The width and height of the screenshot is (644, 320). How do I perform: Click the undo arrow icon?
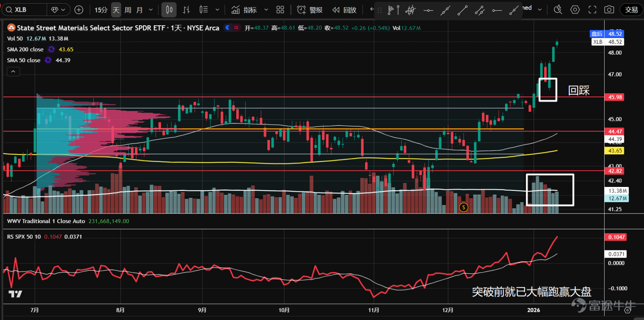[372, 9]
